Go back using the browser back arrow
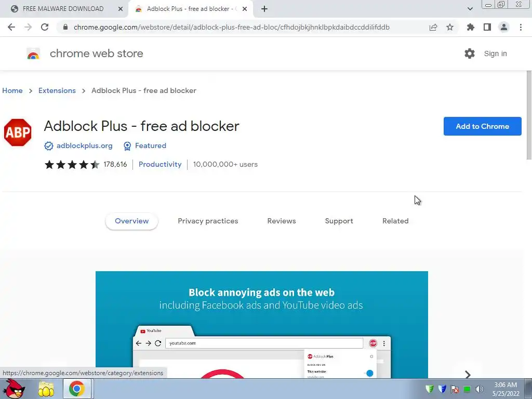This screenshot has height=399, width=532. click(11, 27)
